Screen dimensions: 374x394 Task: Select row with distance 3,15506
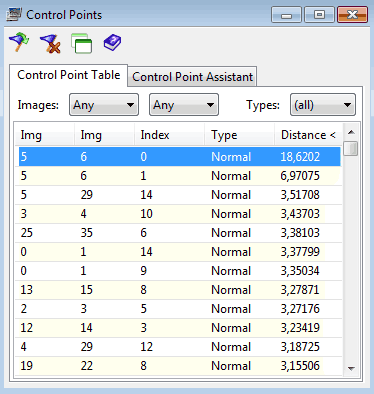180,366
